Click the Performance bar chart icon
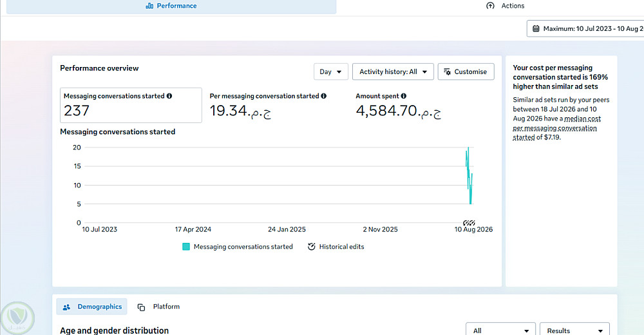This screenshot has width=644, height=335. click(x=149, y=6)
